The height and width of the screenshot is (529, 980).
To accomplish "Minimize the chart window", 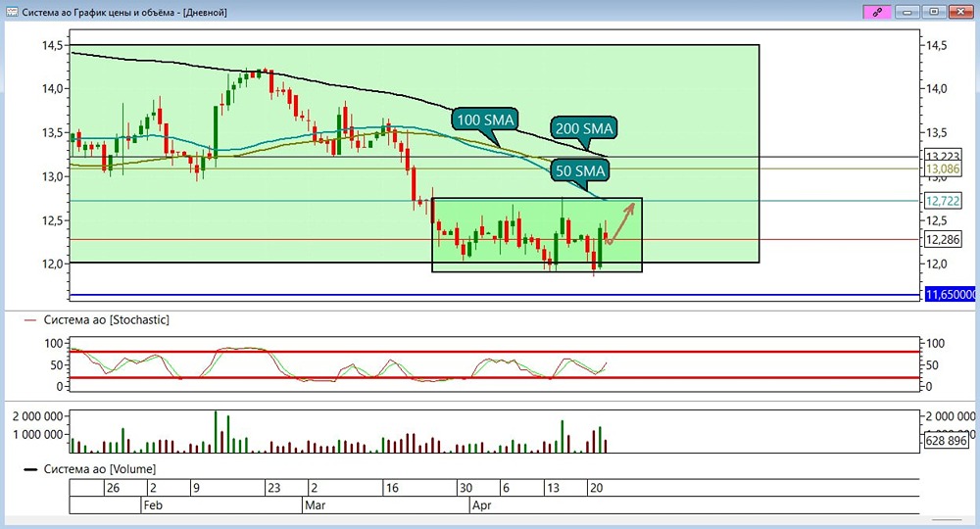I will (907, 11).
